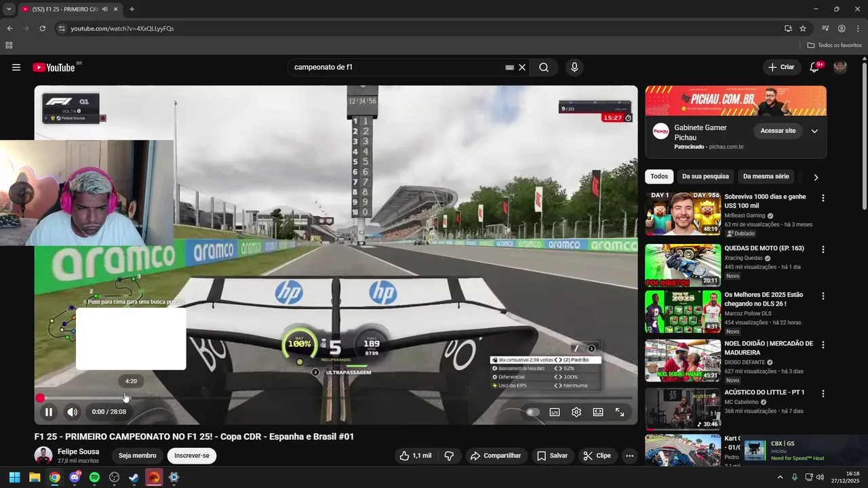868x488 pixels.
Task: Open Steam from the taskbar
Action: pos(134,477)
